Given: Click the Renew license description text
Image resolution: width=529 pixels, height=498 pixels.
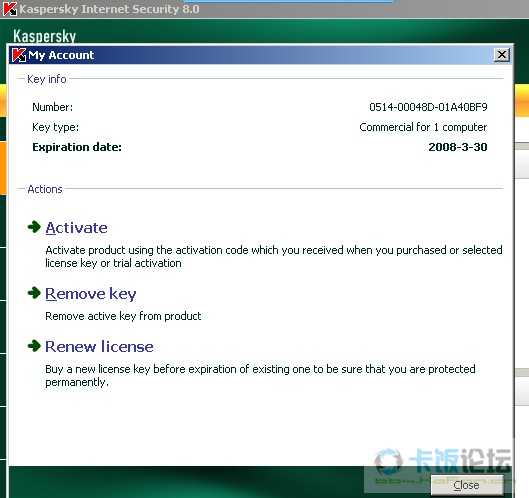Looking at the screenshot, I should click(260, 376).
